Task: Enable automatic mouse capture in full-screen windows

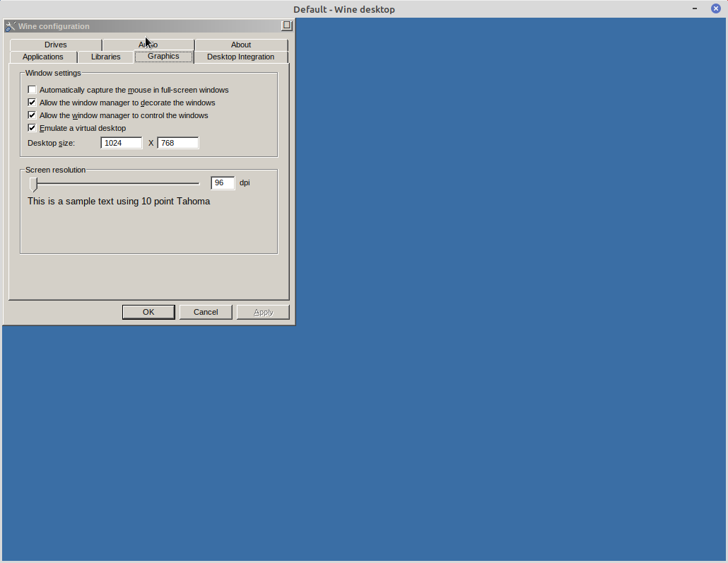Action: 32,90
